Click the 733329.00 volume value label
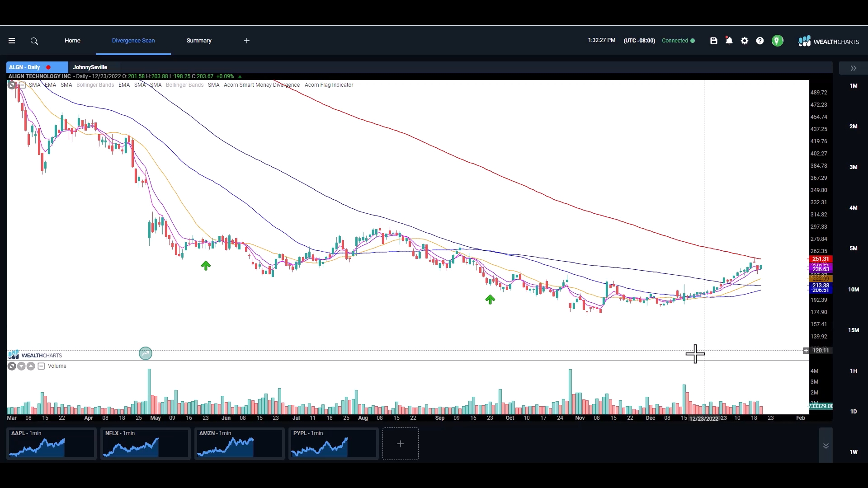 pyautogui.click(x=821, y=406)
